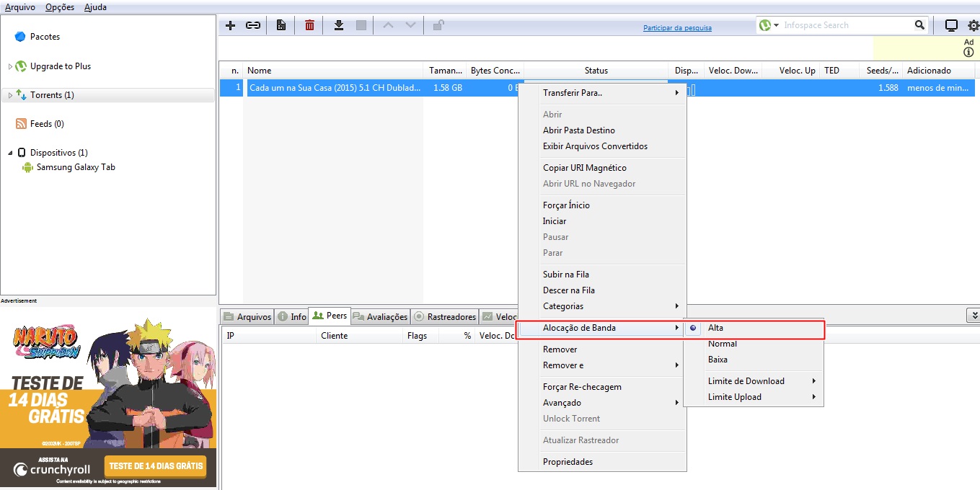
Task: Select the Alta bandwidth allocation radio button
Action: pyautogui.click(x=693, y=328)
